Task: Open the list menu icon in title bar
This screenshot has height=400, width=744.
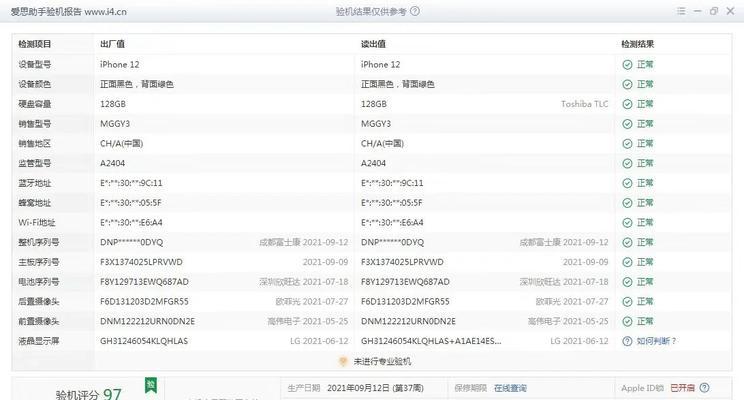Action: pos(681,11)
